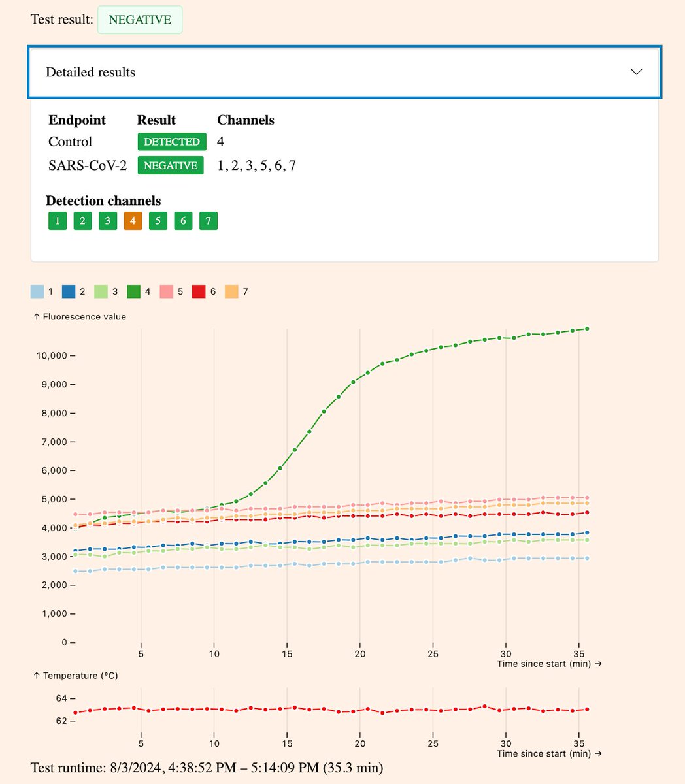The height and width of the screenshot is (784, 685).
Task: Click the final green data point on fluorescence curve
Action: [587, 329]
